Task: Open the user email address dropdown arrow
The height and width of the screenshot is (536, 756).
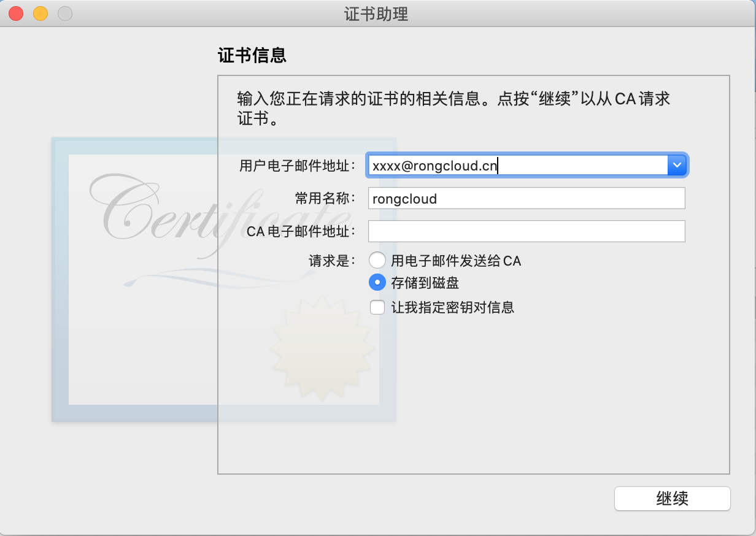Action: pos(677,165)
